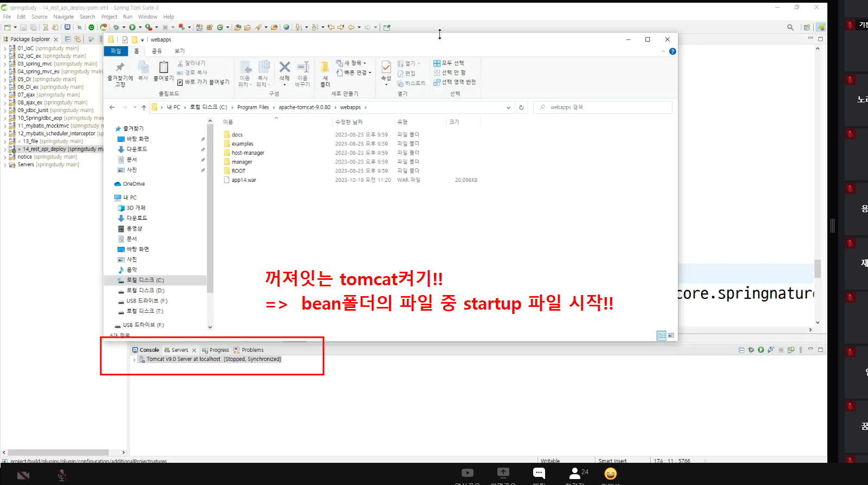The image size is (868, 485).
Task: Open Easy access (빠른 연결) dropdown
Action: pyautogui.click(x=353, y=73)
